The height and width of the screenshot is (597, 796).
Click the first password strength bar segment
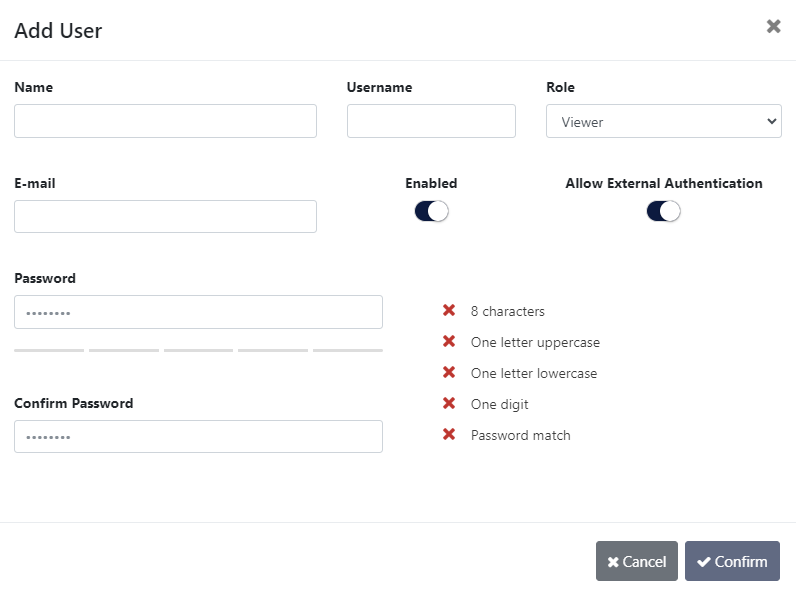pyautogui.click(x=49, y=351)
